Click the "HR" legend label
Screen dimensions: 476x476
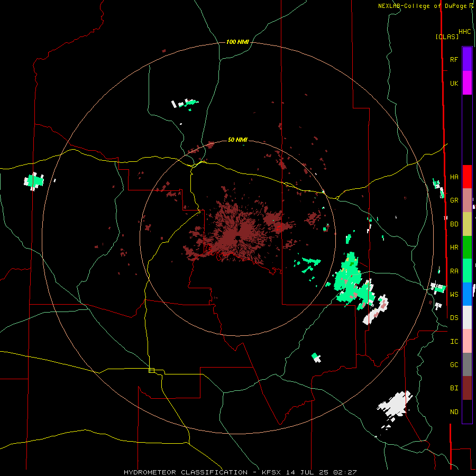click(454, 248)
